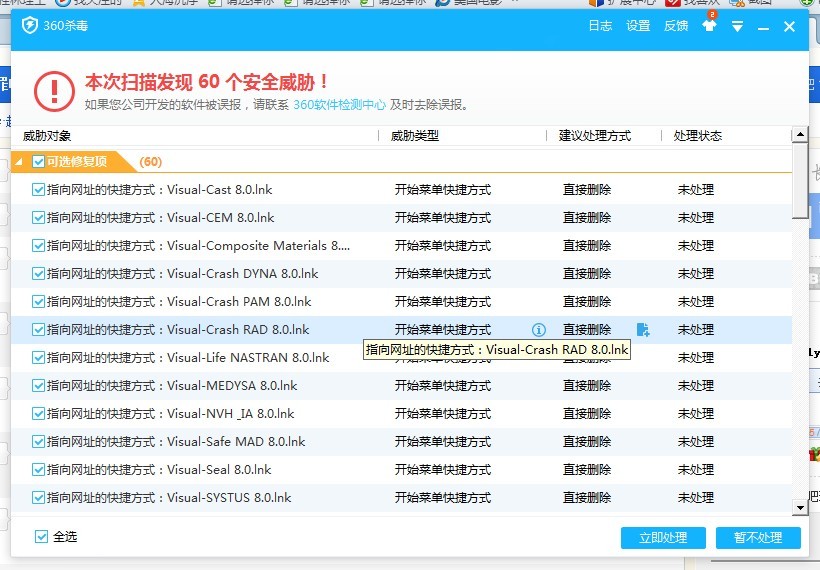This screenshot has width=820, height=570.
Task: Uncheck Visual-Seal 8.0.lnk checkbox
Action: tap(38, 470)
